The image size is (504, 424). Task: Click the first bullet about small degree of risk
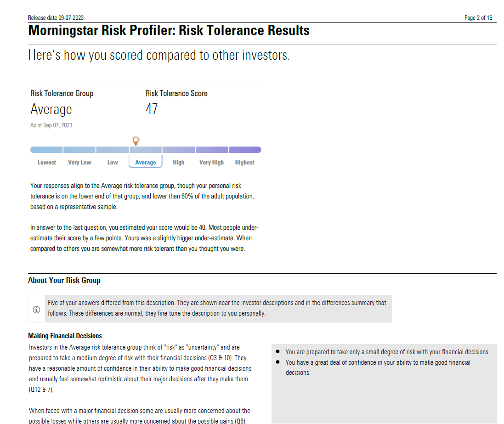coord(387,352)
